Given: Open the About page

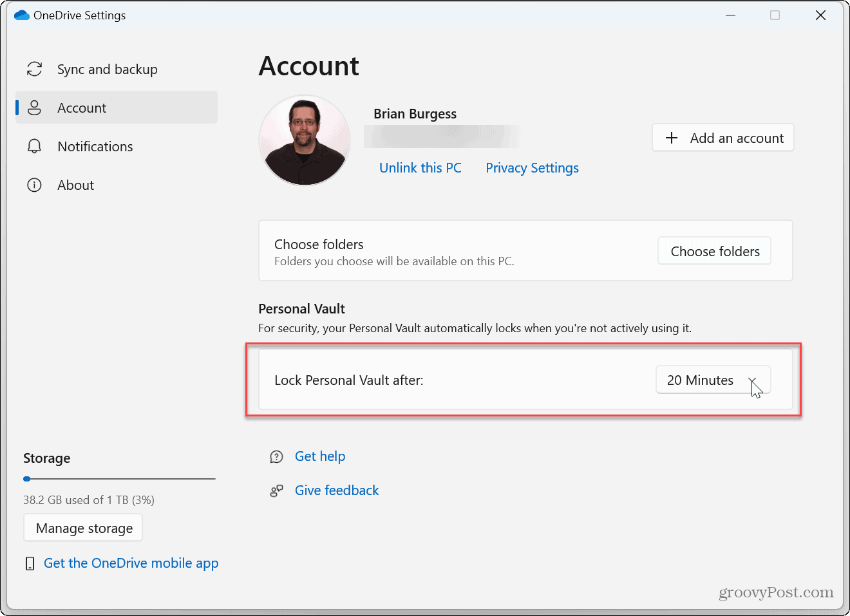Looking at the screenshot, I should point(117,185).
